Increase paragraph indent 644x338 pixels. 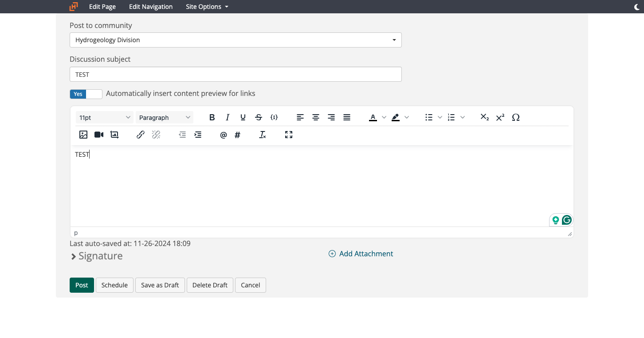tap(198, 135)
